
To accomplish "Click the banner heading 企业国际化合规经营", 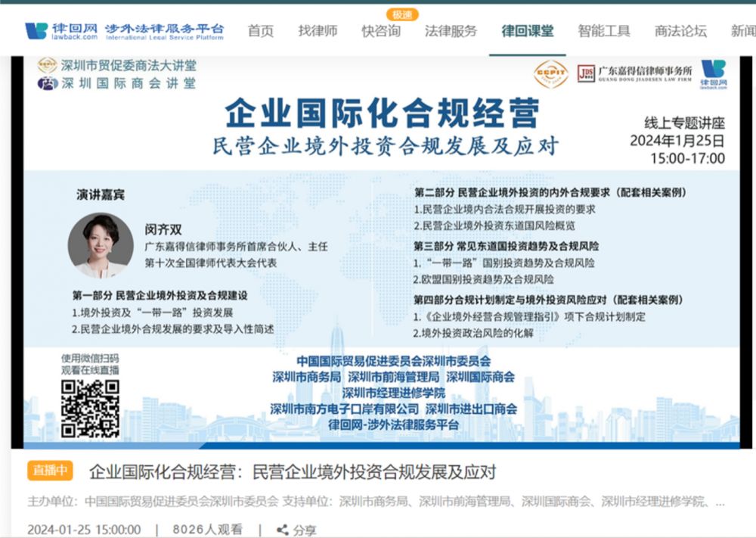I will click(x=383, y=113).
